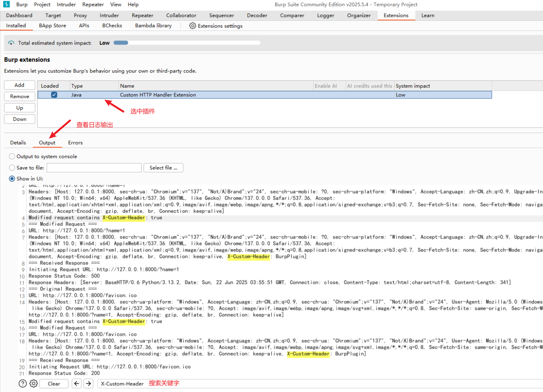
Task: Toggle Loaded checkbox for Custom HTTP Handler Extension
Action: (x=54, y=95)
